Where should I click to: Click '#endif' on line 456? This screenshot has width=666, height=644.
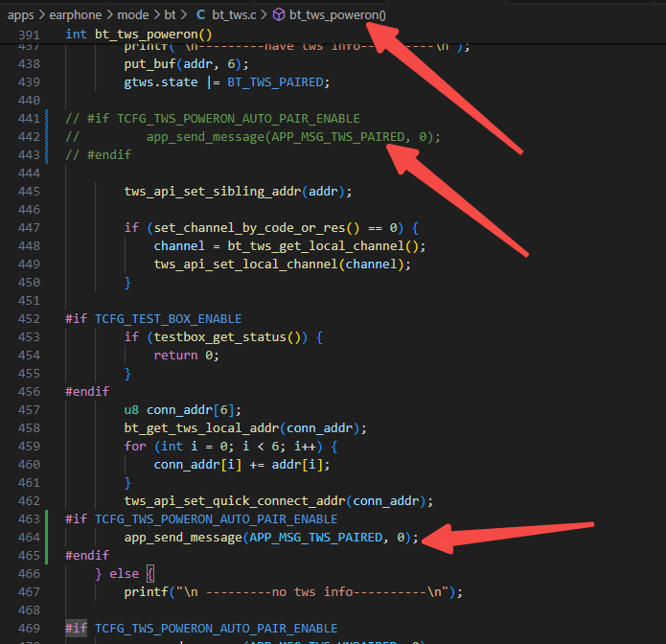[87, 391]
